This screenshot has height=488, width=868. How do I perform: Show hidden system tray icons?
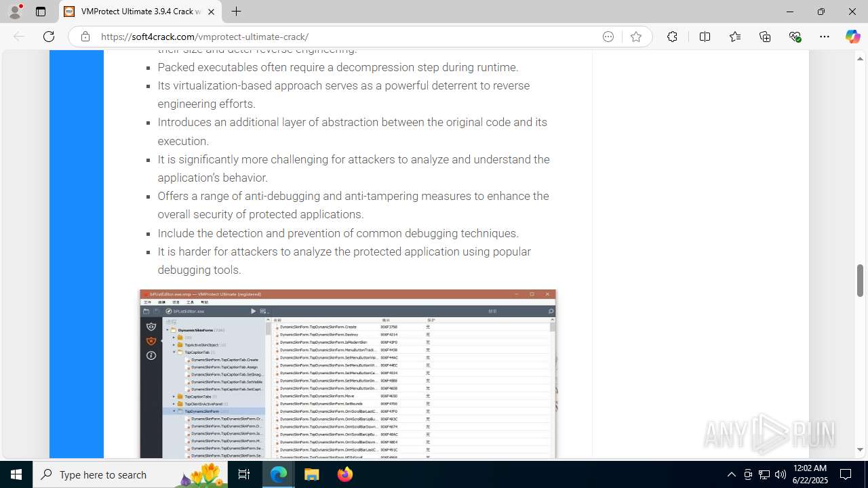(731, 474)
